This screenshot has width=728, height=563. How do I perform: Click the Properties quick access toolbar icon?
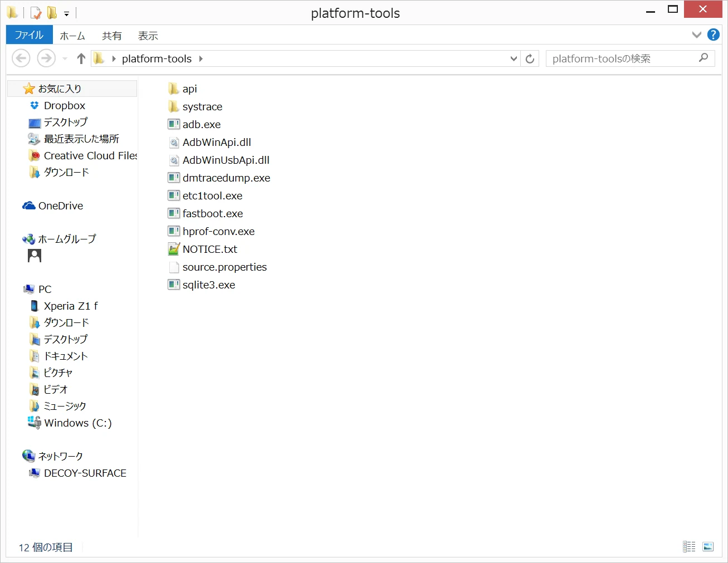coord(36,13)
